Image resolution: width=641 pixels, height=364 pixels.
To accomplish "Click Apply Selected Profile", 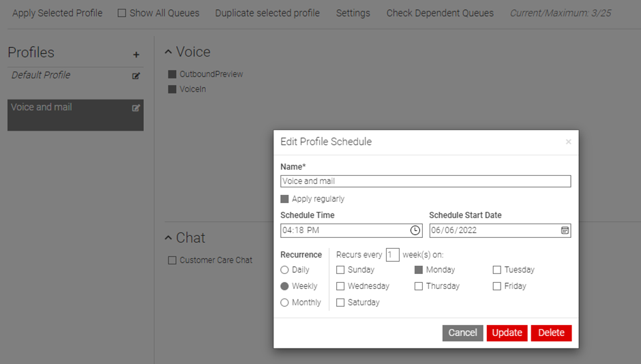I will [x=57, y=13].
